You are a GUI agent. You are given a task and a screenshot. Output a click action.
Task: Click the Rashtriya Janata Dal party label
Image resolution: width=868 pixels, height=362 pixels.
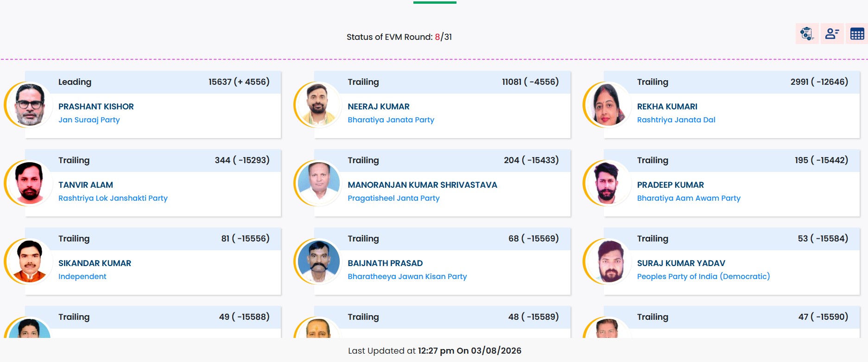pos(676,120)
